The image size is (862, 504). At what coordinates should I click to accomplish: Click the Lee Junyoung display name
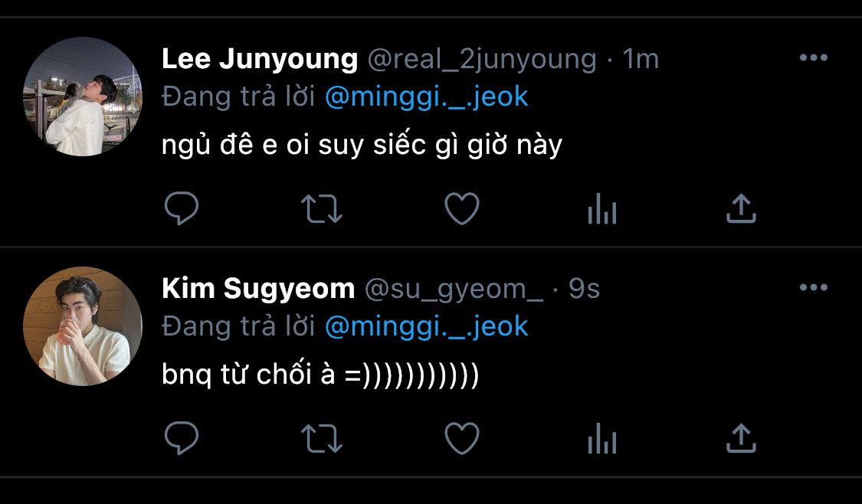coord(260,59)
